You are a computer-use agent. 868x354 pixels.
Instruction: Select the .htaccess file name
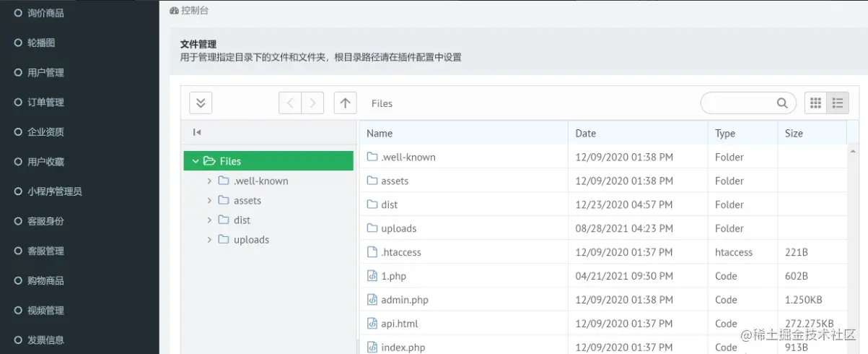pyautogui.click(x=401, y=252)
